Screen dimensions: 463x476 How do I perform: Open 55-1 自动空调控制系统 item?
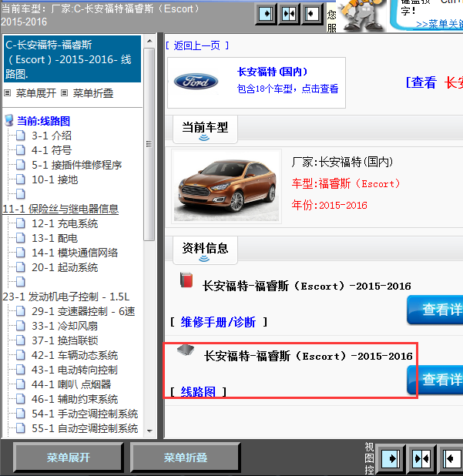(x=85, y=428)
